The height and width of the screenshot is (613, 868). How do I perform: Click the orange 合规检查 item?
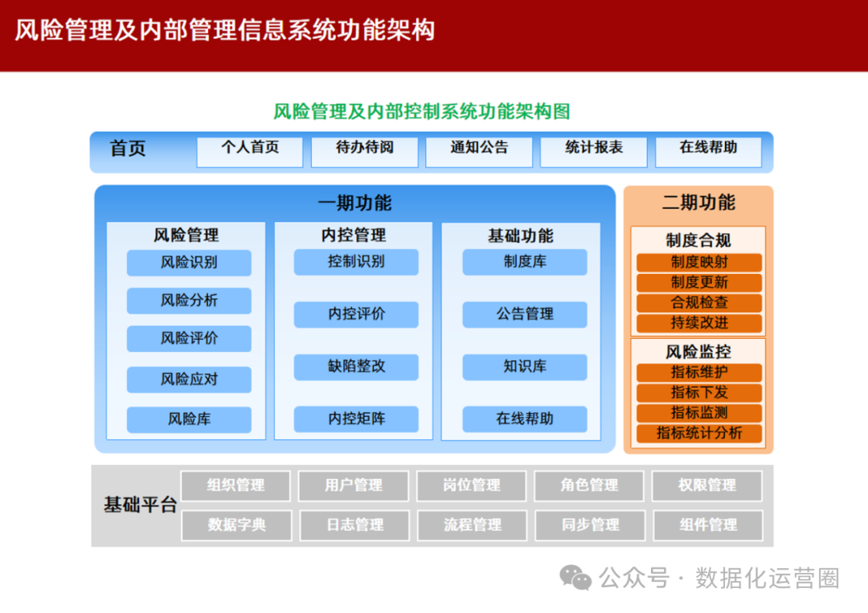(699, 303)
